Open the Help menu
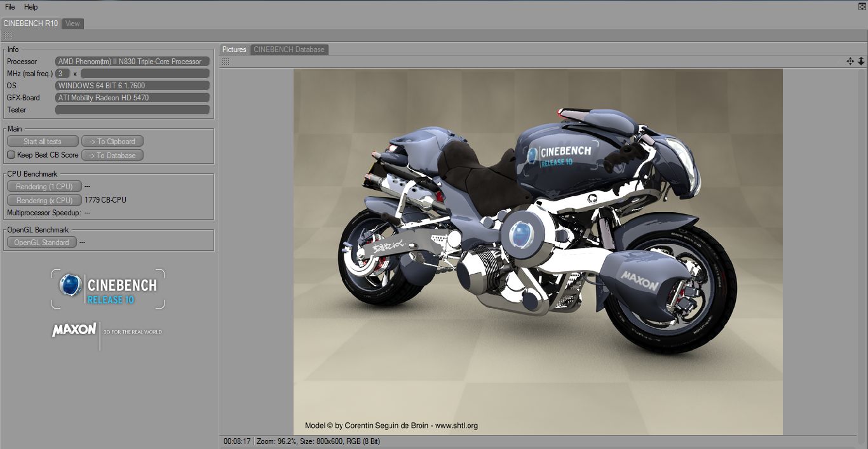This screenshot has height=449, width=868. point(31,7)
